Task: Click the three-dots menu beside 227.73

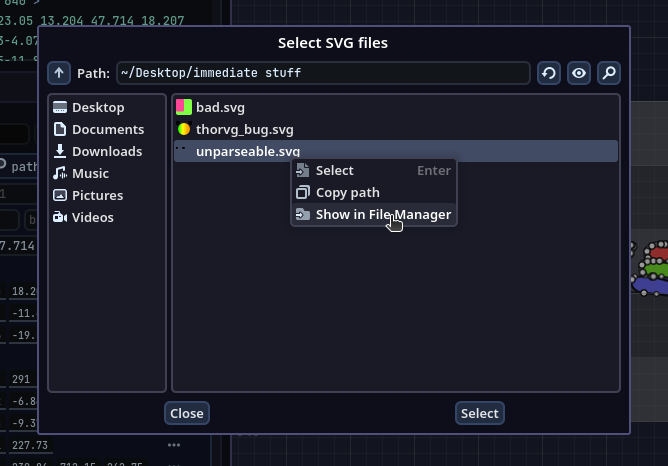Action: pos(174,445)
